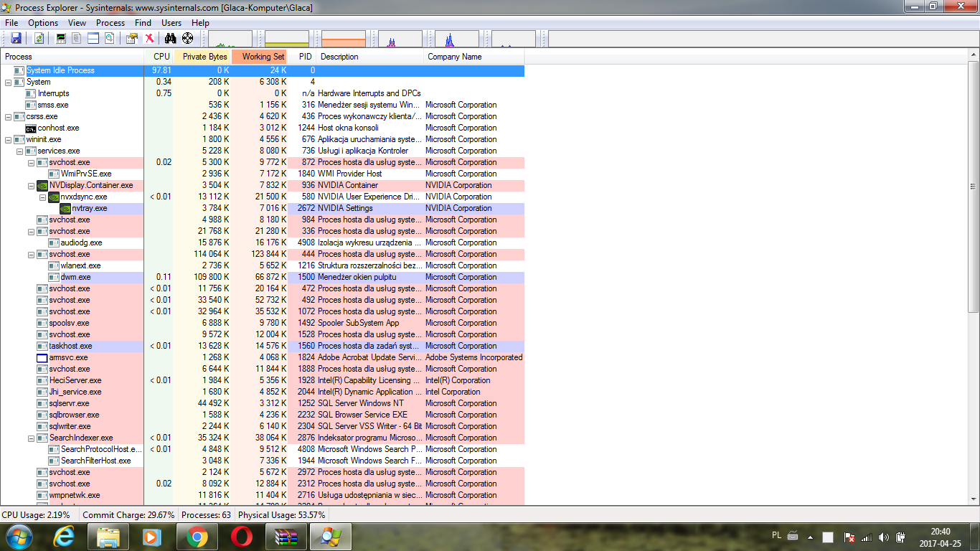Click the binoculars Find Handle icon
980x551 pixels.
(170, 38)
